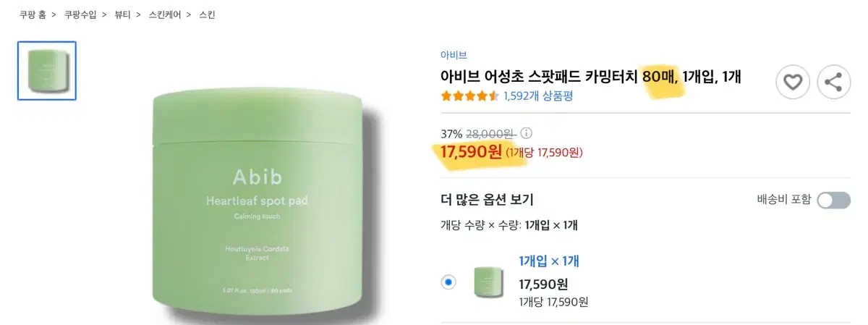Open the 아비브 brand link
Screen dimensions: 868x325
coord(454,55)
